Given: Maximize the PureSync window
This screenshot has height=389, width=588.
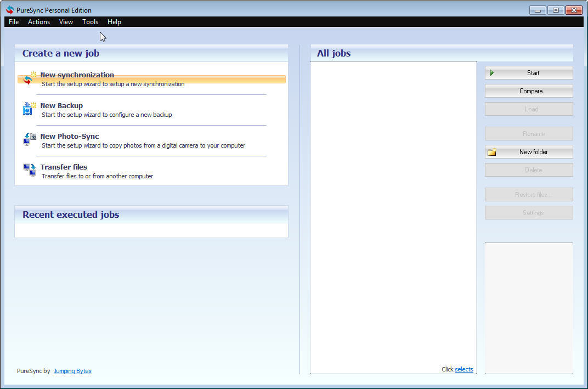Looking at the screenshot, I should click(556, 10).
